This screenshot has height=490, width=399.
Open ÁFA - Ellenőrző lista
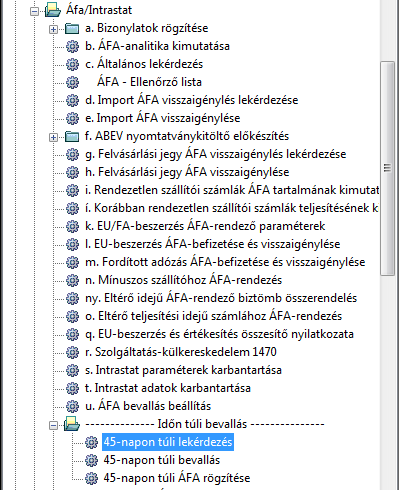pos(149,82)
